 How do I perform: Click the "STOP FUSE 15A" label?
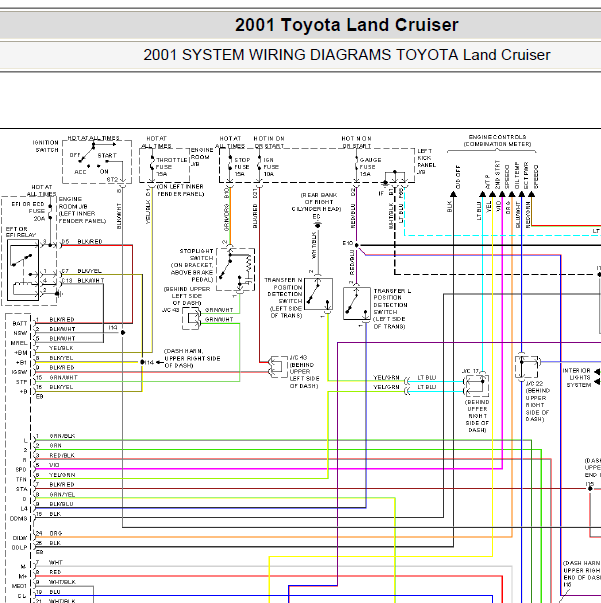[x=242, y=167]
